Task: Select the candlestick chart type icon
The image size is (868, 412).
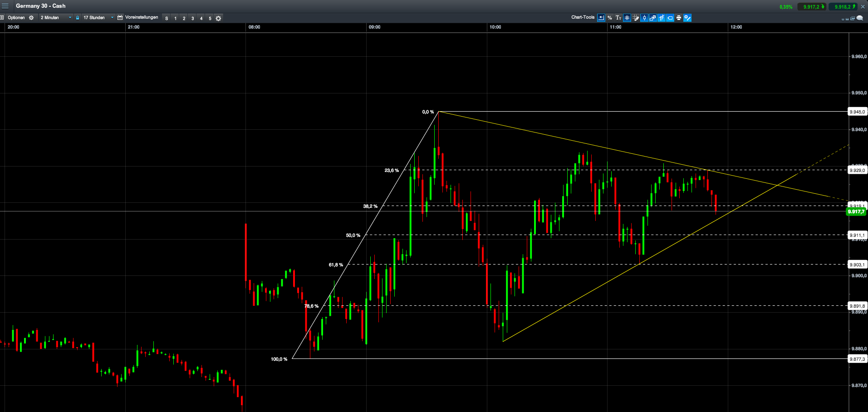Action: pos(644,18)
